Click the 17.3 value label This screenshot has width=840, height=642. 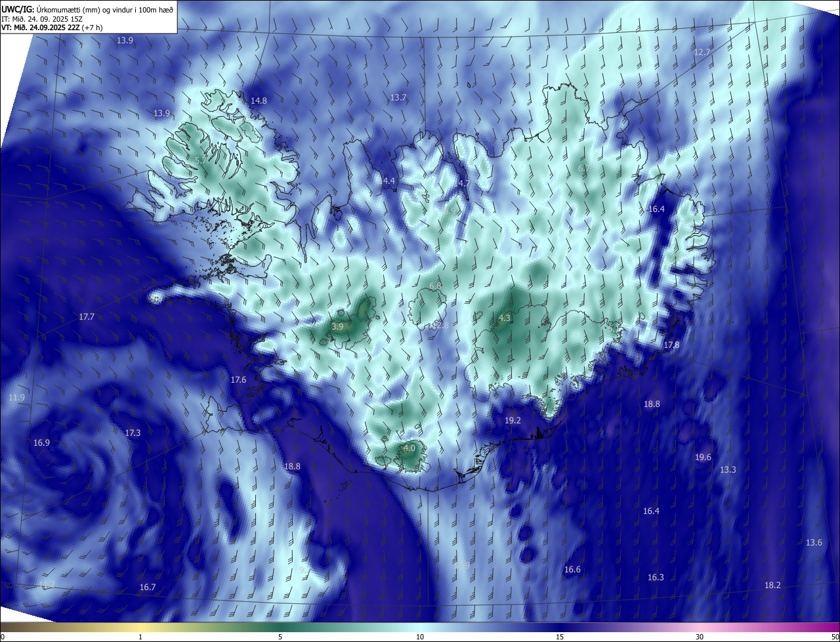tap(133, 433)
